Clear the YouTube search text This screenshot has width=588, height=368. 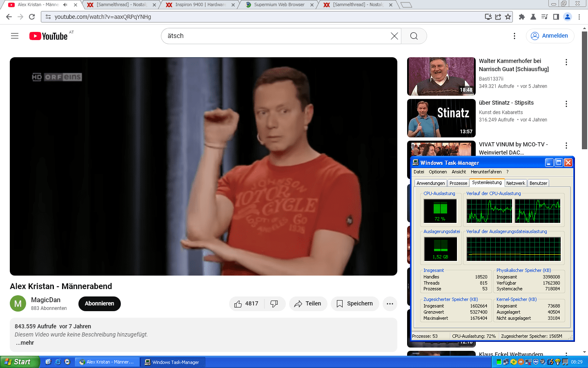pos(394,36)
